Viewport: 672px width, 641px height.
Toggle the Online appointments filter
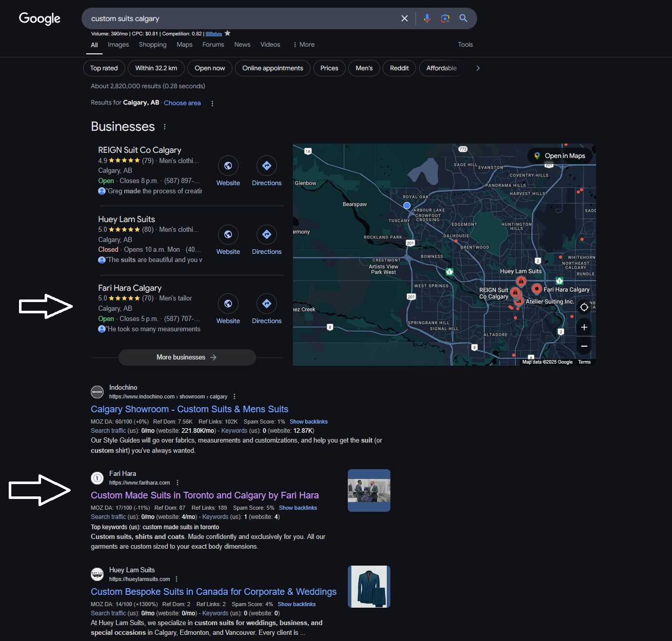pos(272,68)
